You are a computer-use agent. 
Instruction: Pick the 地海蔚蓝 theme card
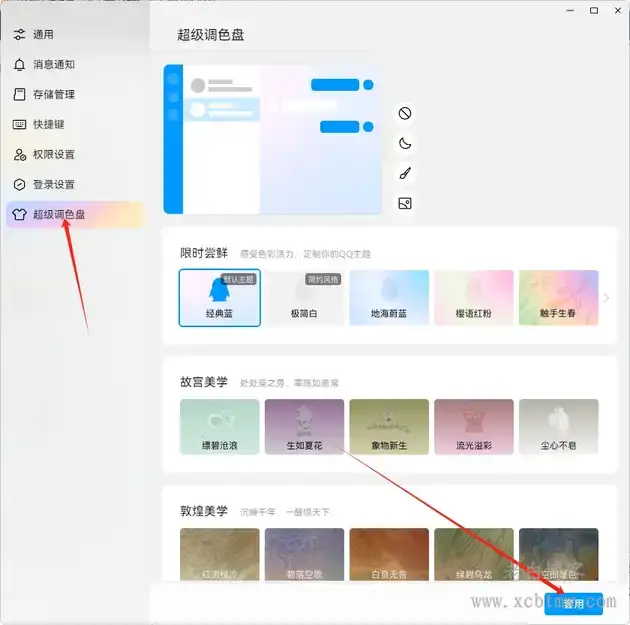click(389, 298)
